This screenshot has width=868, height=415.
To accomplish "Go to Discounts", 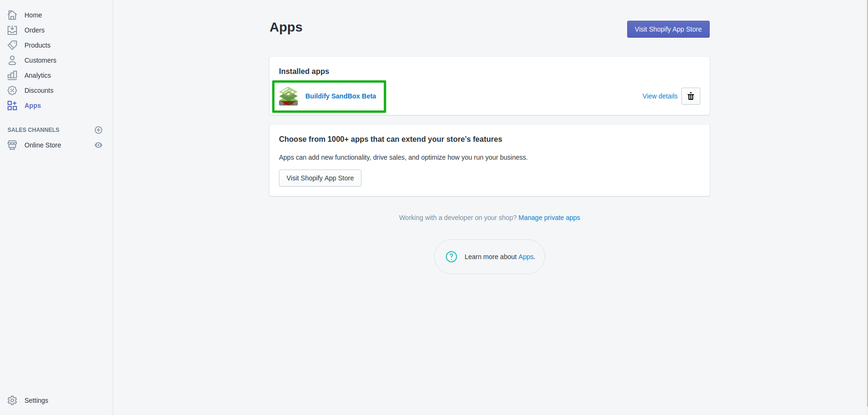I will 39,90.
